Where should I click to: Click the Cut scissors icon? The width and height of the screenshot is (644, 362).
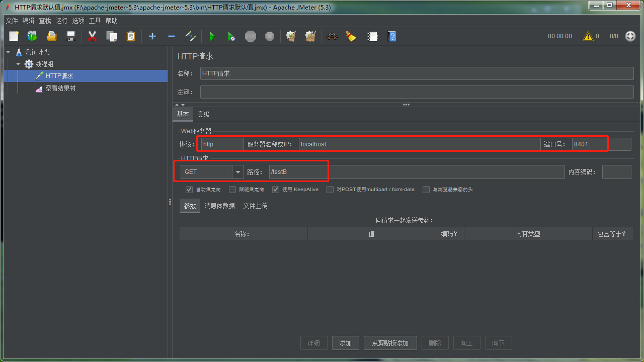pyautogui.click(x=92, y=36)
